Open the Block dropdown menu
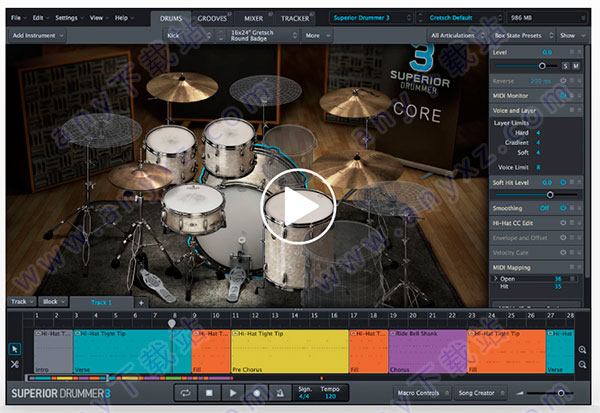This screenshot has width=600, height=413. coord(53,302)
